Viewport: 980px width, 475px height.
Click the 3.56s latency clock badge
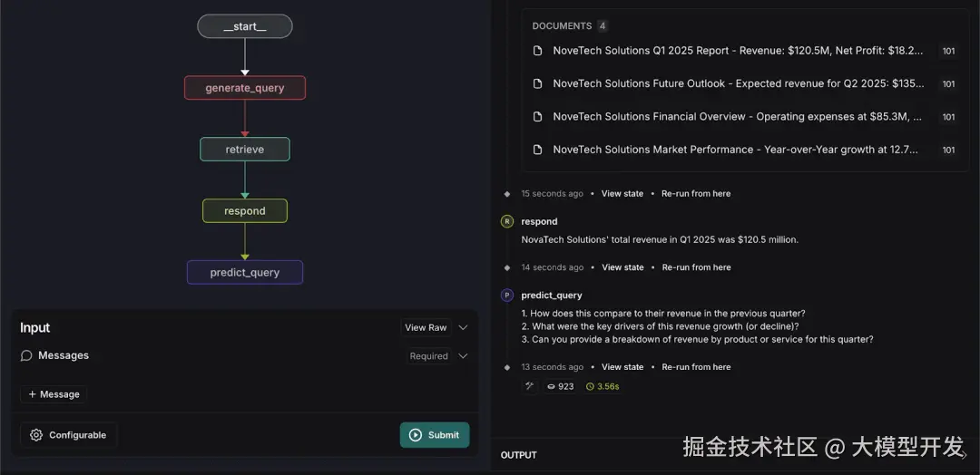[603, 386]
